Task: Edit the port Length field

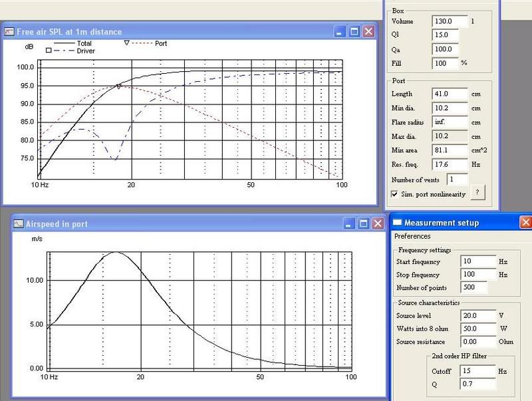Action: tap(450, 94)
